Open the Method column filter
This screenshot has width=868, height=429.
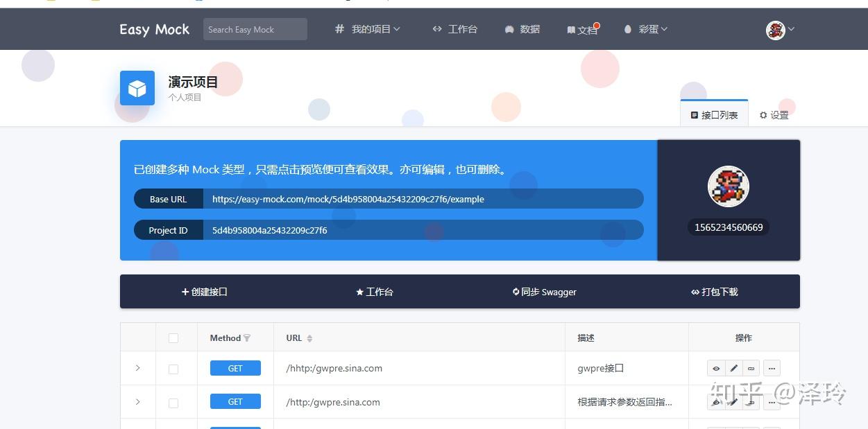(248, 338)
